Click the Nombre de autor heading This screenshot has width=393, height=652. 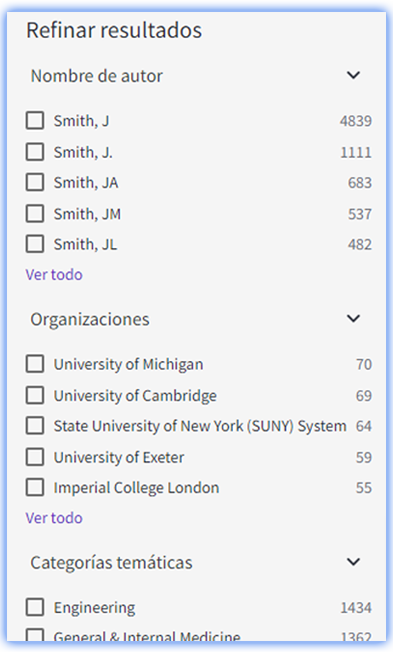[96, 76]
